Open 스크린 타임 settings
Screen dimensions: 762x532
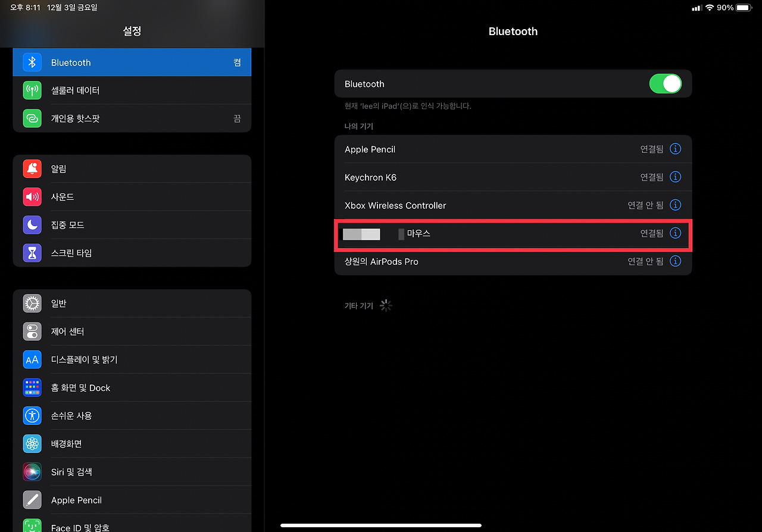tap(132, 253)
